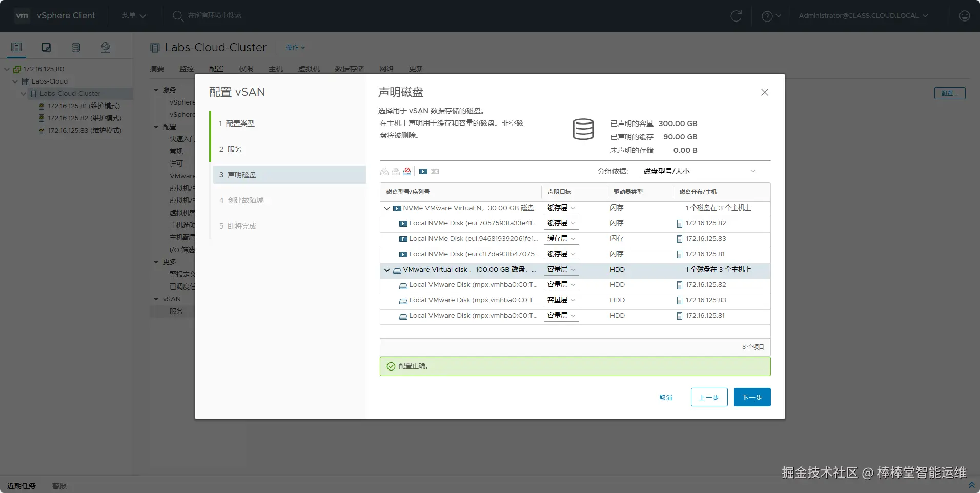Viewport: 980px width, 493px height.
Task: Switch to the 摘要 tab
Action: (x=157, y=69)
